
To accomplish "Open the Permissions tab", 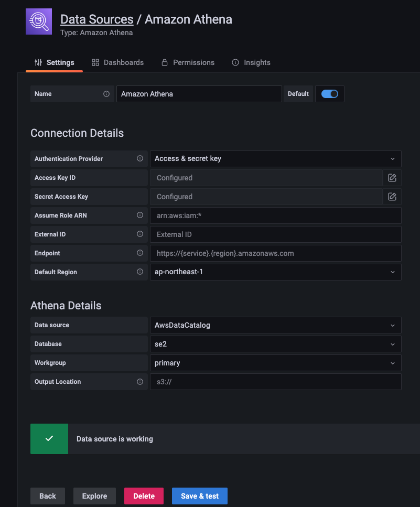I will (188, 62).
